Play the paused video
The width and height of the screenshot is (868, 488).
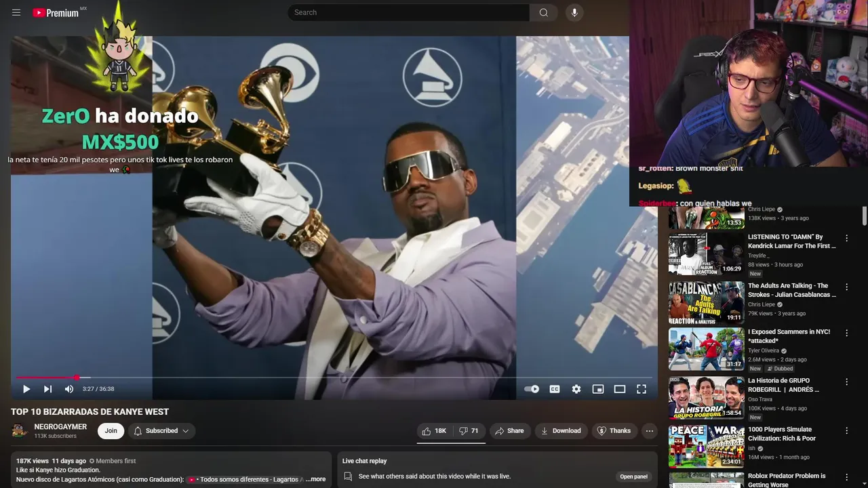pos(26,389)
